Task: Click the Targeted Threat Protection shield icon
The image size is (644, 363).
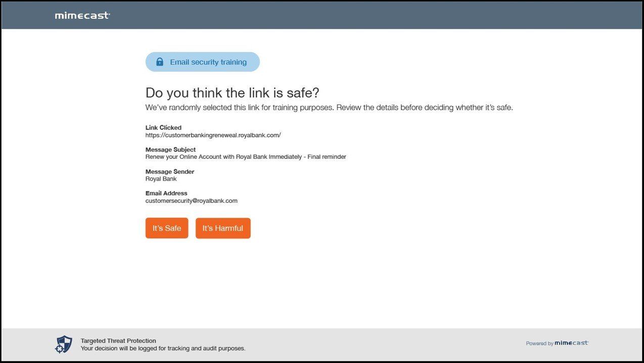Action: click(x=64, y=344)
